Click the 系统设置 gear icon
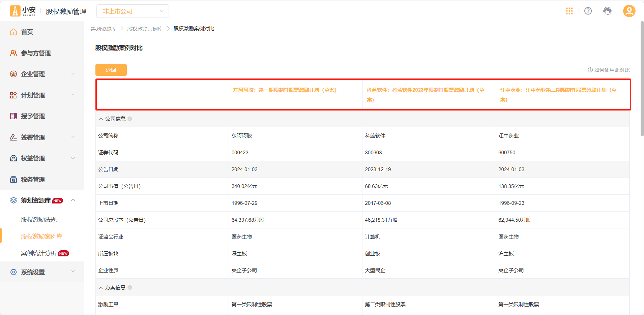Image resolution: width=644 pixels, height=315 pixels. [x=13, y=272]
